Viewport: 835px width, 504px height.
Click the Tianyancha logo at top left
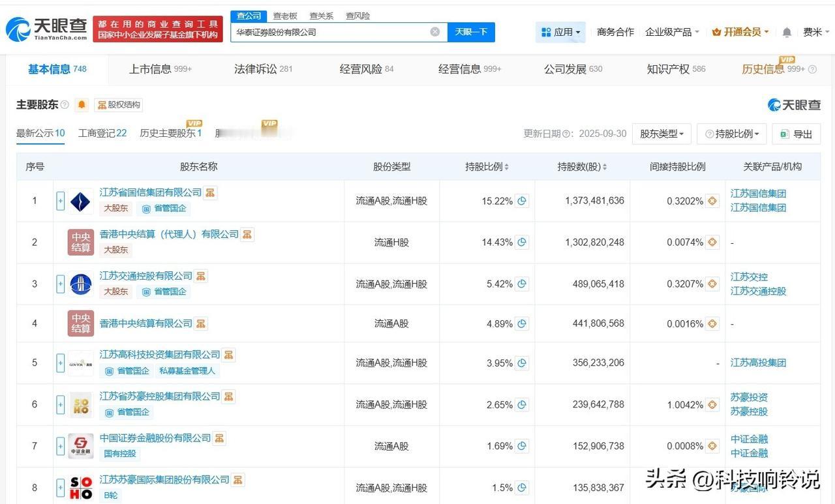point(46,29)
